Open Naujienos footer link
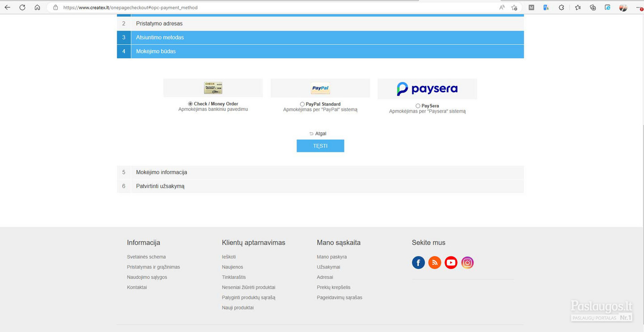The height and width of the screenshot is (332, 644). click(x=233, y=267)
